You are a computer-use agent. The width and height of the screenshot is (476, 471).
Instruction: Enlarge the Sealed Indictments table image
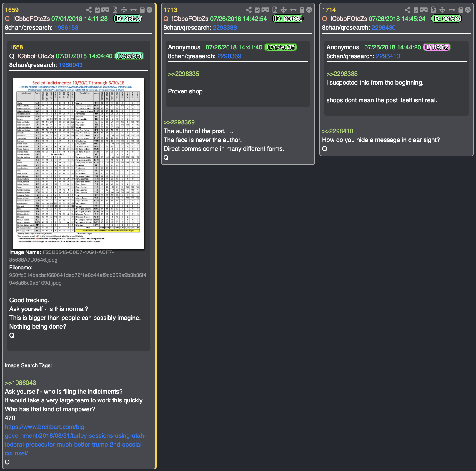point(79,163)
